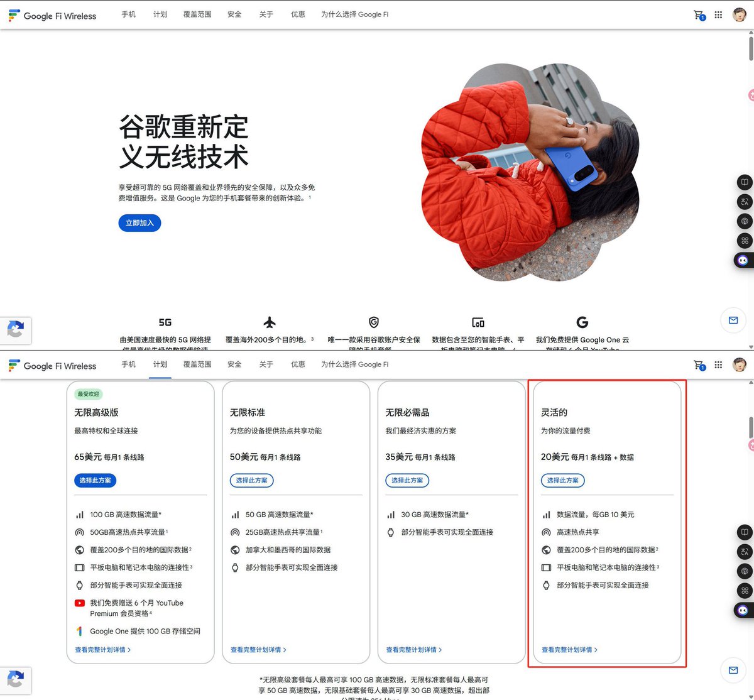The height and width of the screenshot is (700, 754).
Task: Open account avatar in the lower page header
Action: pyautogui.click(x=740, y=364)
